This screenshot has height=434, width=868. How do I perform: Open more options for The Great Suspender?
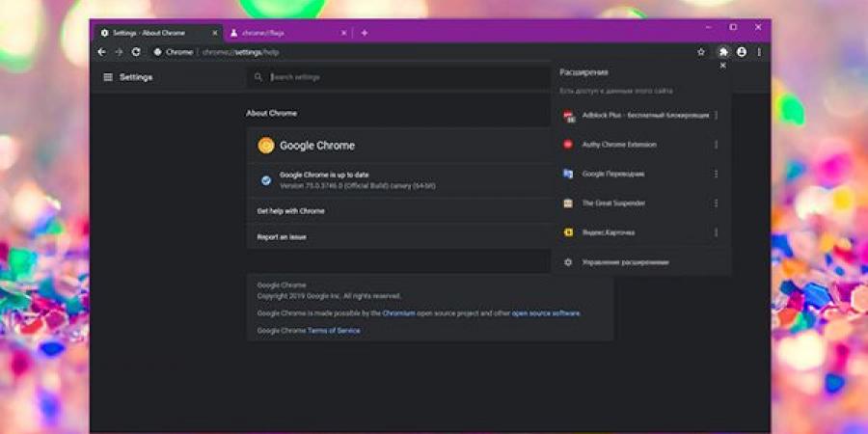click(716, 203)
